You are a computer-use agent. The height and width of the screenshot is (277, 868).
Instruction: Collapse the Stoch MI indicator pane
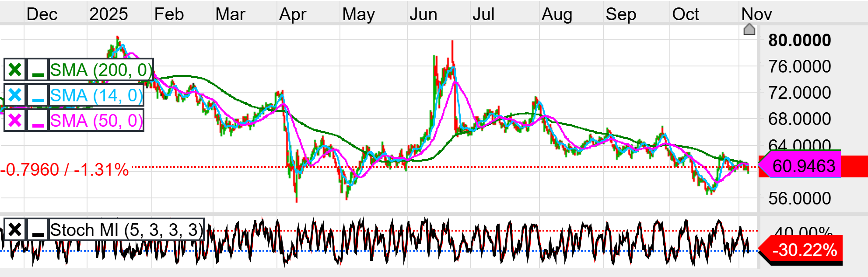(38, 230)
